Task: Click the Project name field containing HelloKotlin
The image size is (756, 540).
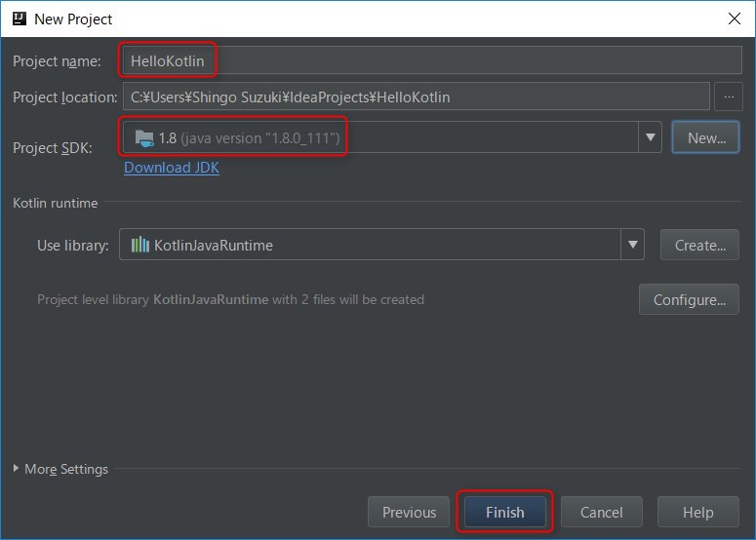Action: tap(432, 60)
